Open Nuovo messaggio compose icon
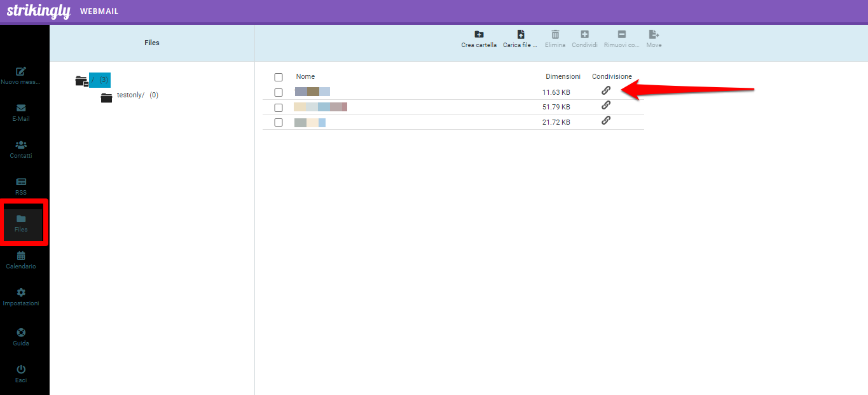The width and height of the screenshot is (868, 395). (x=21, y=71)
